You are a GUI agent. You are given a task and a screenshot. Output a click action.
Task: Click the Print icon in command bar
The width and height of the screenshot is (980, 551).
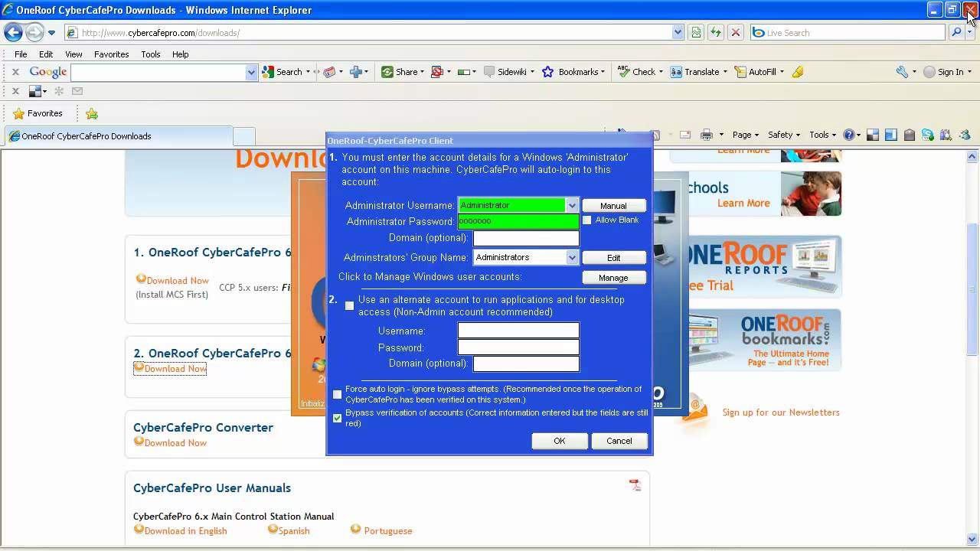(x=707, y=135)
